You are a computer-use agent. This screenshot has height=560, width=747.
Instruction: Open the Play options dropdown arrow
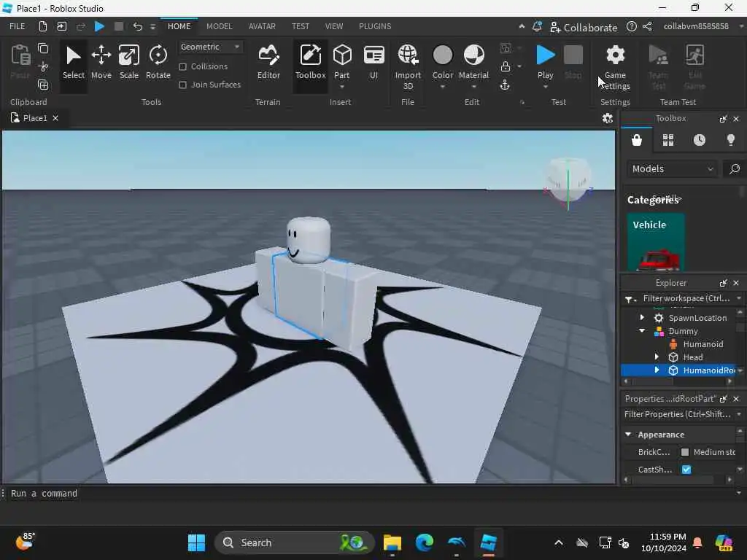point(545,87)
